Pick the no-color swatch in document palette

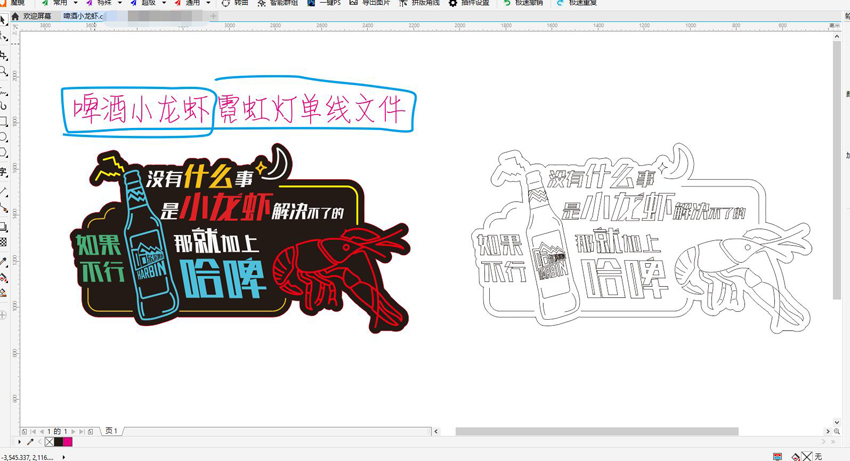[x=49, y=442]
